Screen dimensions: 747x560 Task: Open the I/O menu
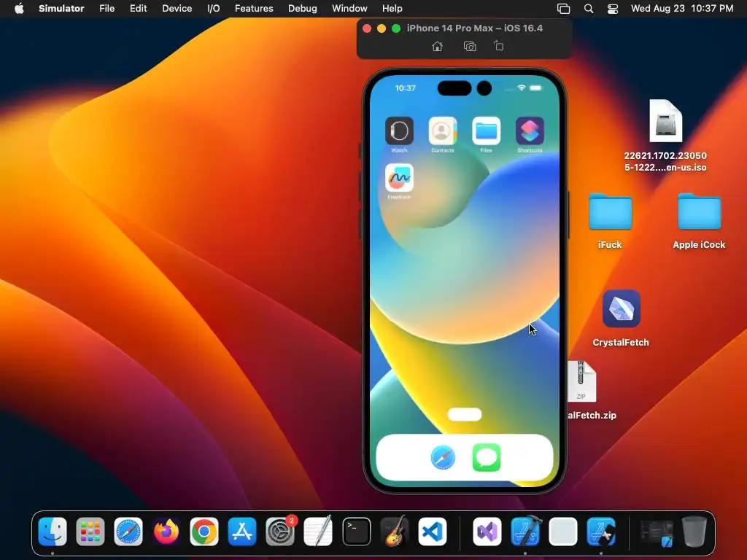click(x=214, y=9)
